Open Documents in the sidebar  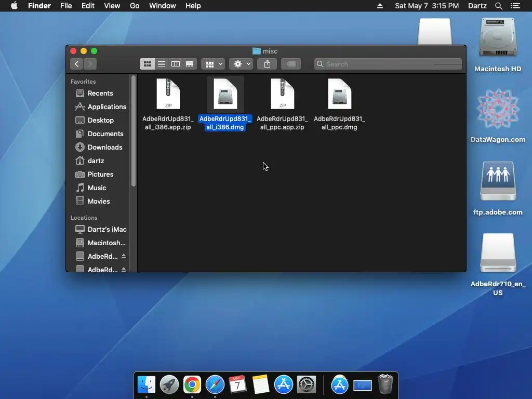click(x=99, y=134)
